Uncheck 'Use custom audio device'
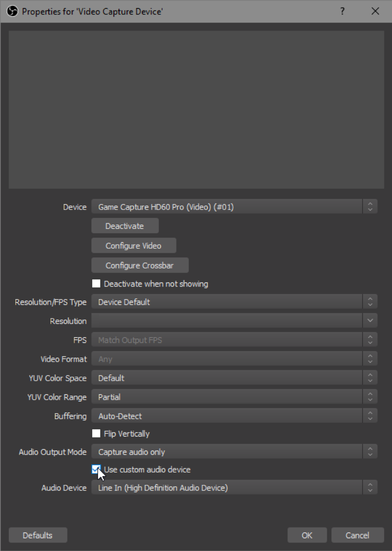 (x=96, y=469)
